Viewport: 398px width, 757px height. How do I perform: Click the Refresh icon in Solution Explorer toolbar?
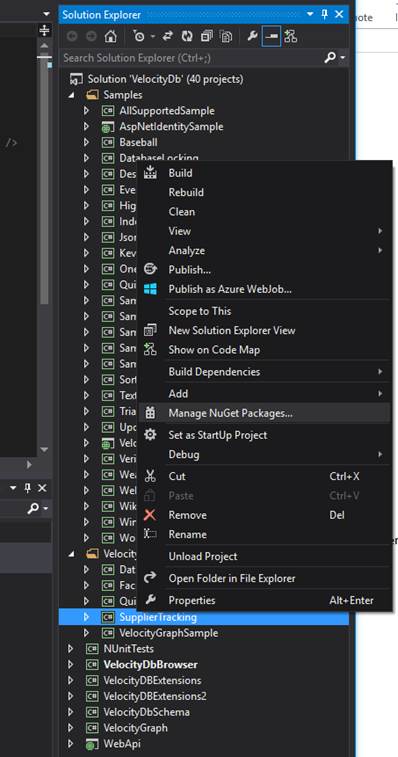[186, 37]
